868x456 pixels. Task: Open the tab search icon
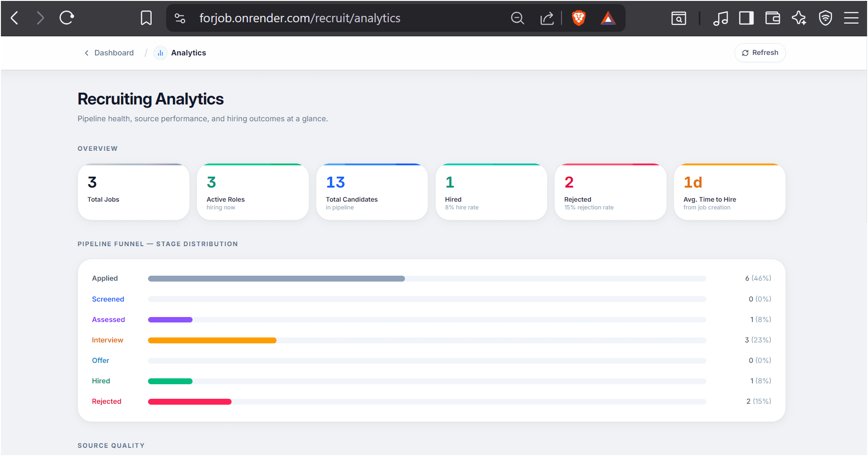click(679, 18)
